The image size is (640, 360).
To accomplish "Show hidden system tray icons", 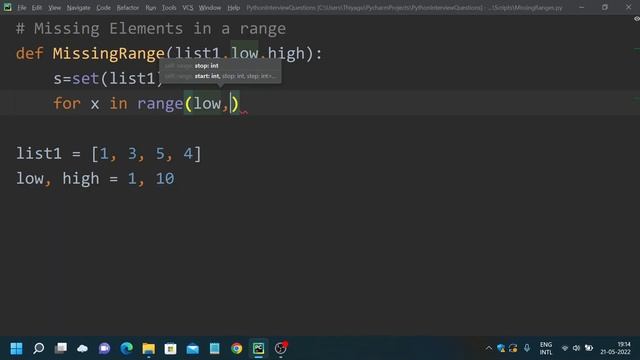I will [x=489, y=348].
